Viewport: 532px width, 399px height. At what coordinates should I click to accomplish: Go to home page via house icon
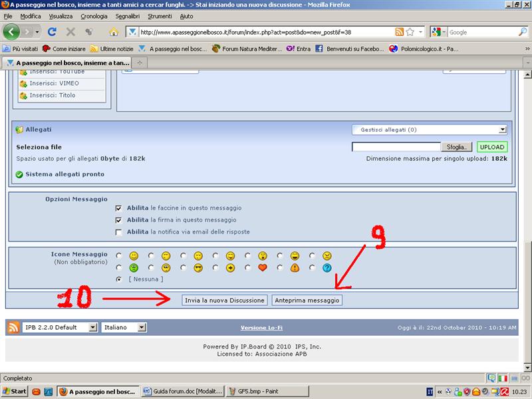click(113, 32)
